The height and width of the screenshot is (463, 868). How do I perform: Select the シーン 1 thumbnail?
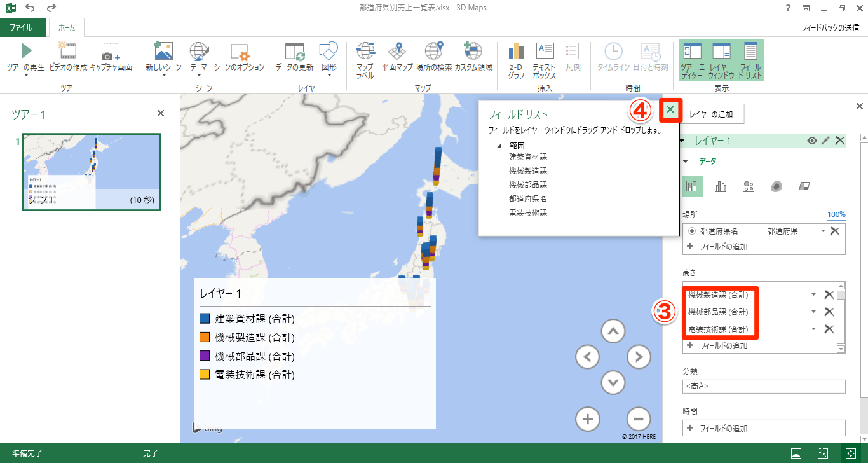click(x=92, y=172)
